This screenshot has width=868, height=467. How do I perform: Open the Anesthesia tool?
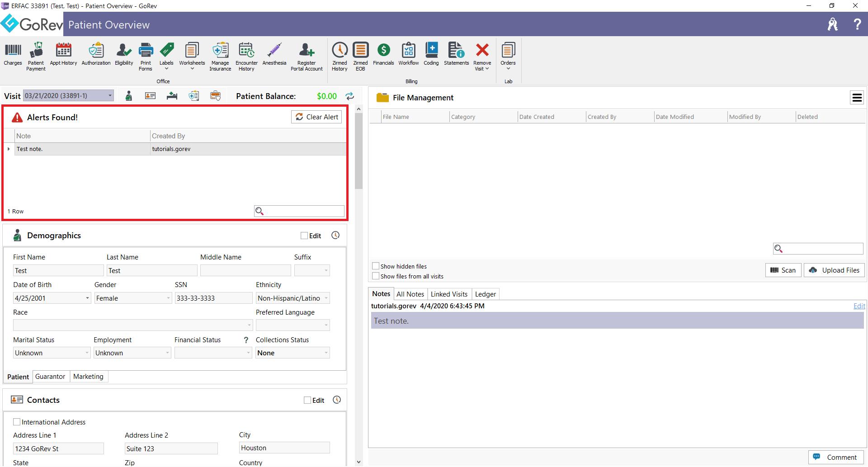point(274,54)
